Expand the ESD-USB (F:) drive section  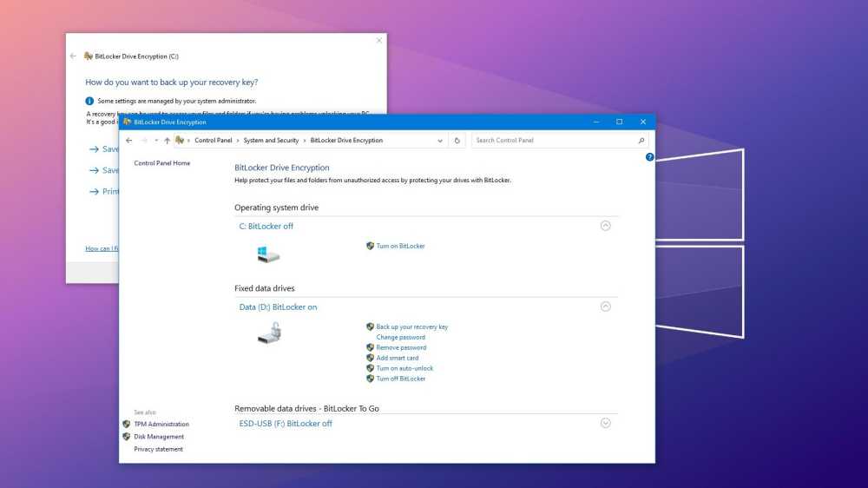tap(606, 424)
